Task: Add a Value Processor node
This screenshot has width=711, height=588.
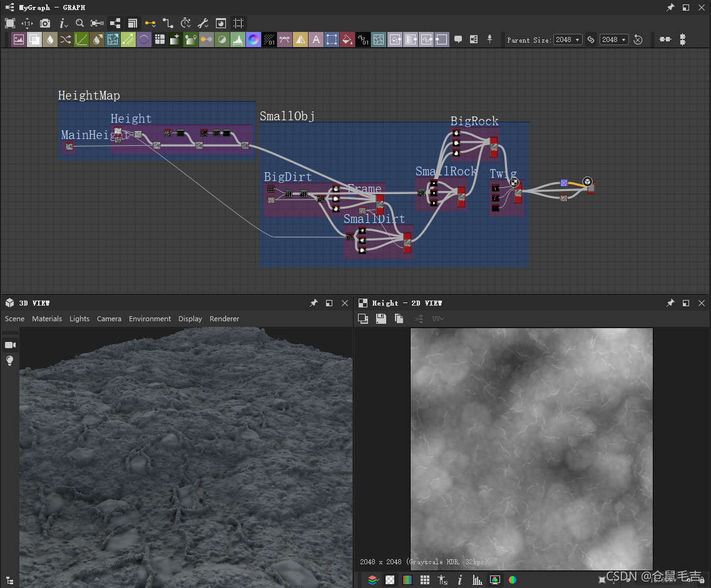Action: click(x=363, y=39)
